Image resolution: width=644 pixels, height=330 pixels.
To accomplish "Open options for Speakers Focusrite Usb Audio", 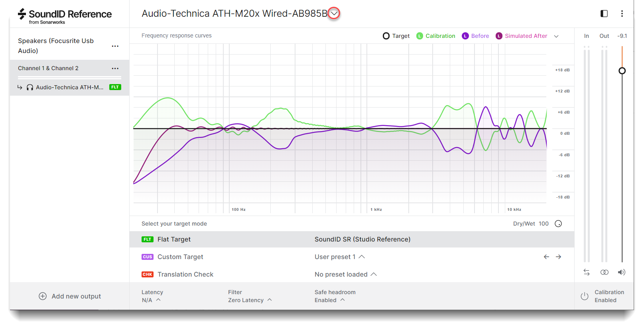I will point(115,46).
